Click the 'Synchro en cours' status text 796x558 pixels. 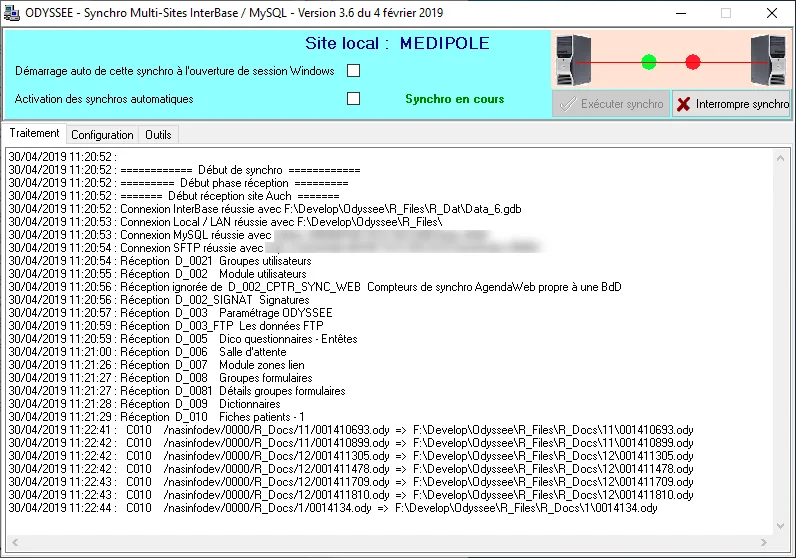454,99
